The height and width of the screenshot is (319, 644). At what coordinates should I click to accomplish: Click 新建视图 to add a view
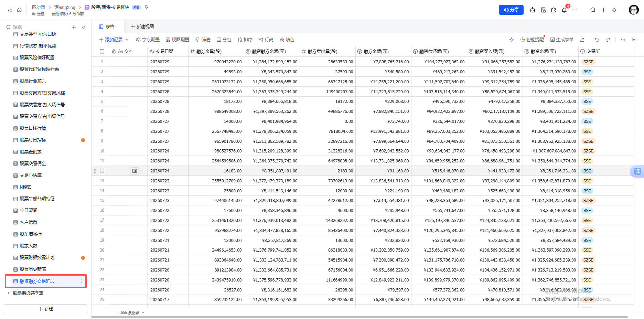(142, 26)
